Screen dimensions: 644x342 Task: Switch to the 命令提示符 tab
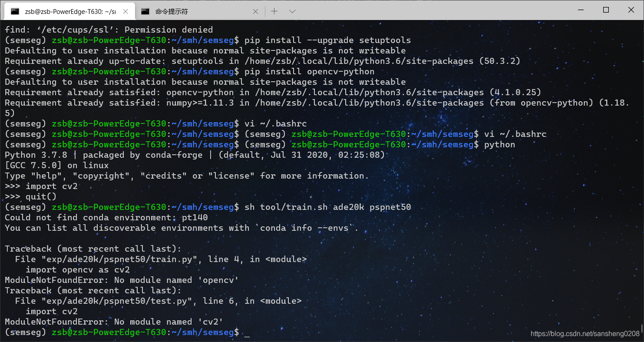pos(200,11)
